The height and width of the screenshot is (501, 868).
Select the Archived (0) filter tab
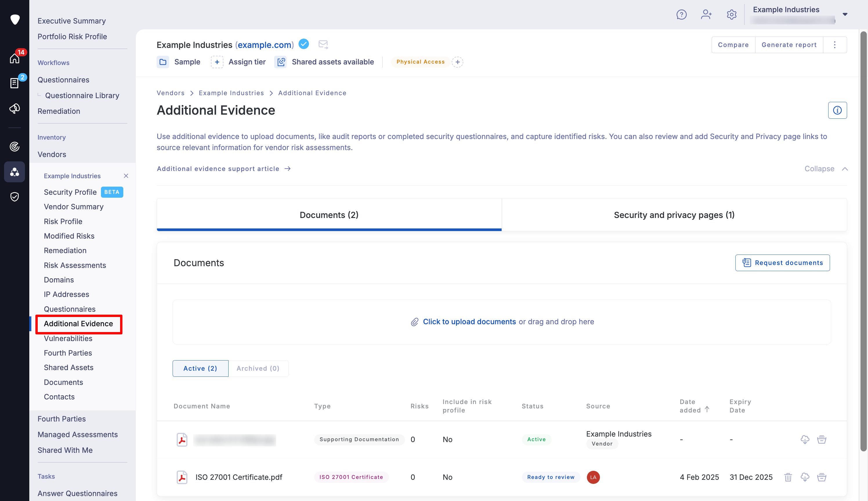(258, 368)
